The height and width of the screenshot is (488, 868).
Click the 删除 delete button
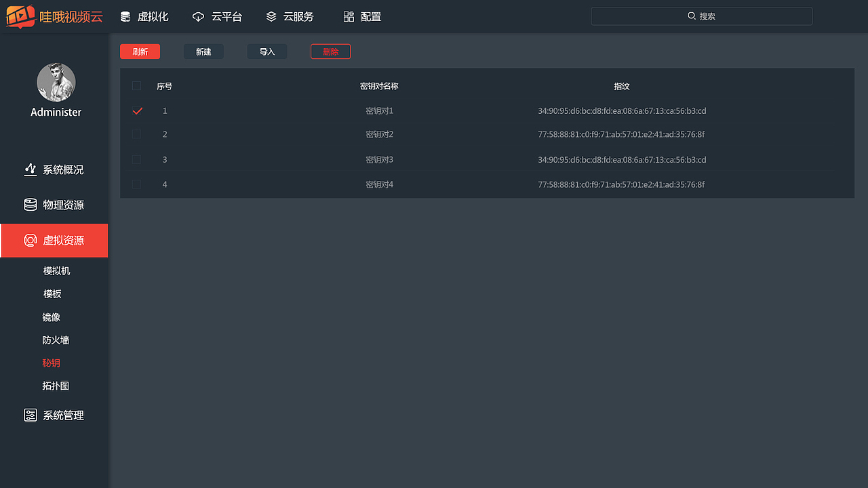coord(330,52)
